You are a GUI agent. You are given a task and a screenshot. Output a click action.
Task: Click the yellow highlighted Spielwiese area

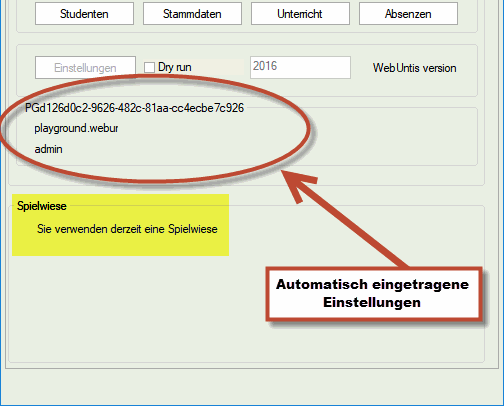tap(121, 225)
